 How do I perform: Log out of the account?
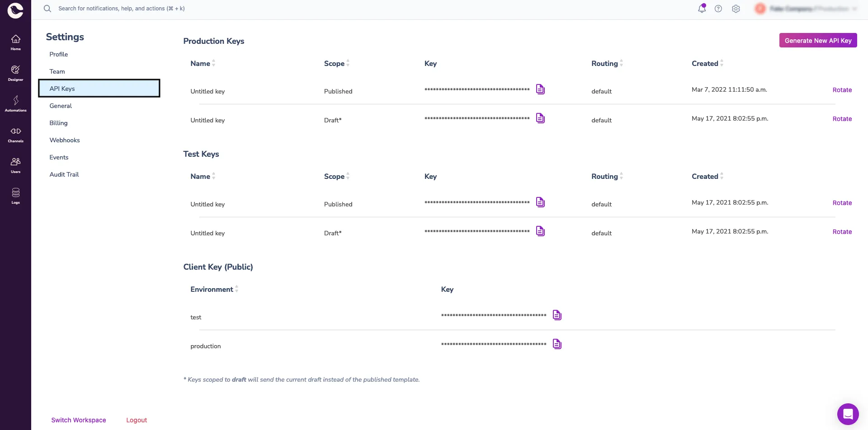point(137,420)
